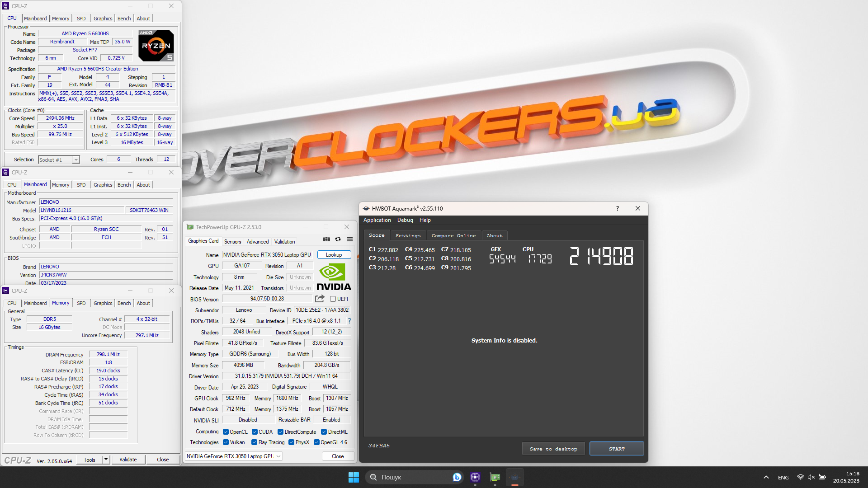Click the GPU-Z taskbar icon

[495, 477]
